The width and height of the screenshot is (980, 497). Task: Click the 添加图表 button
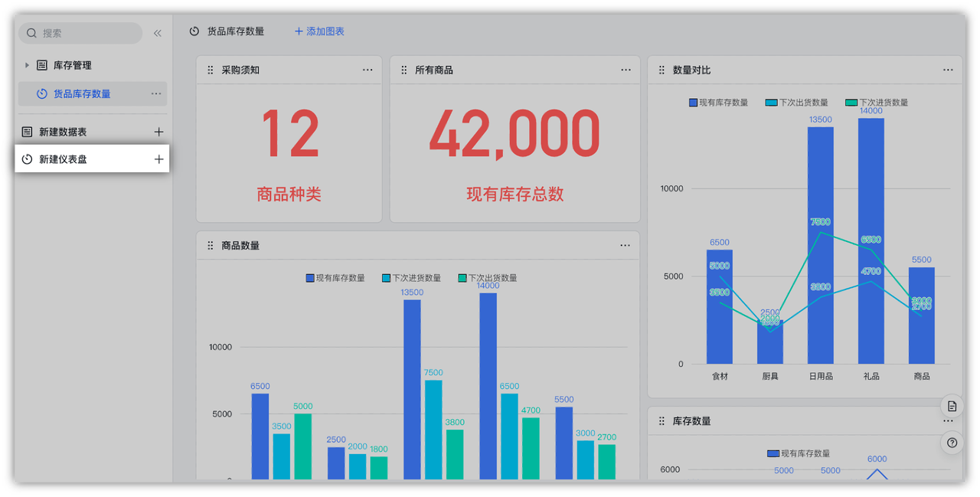(x=319, y=31)
